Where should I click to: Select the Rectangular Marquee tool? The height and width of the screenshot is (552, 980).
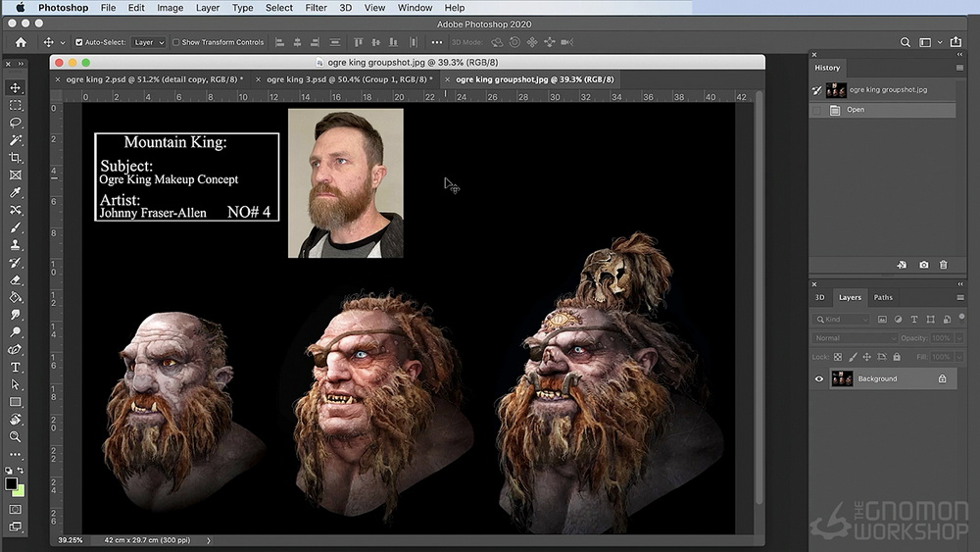16,106
